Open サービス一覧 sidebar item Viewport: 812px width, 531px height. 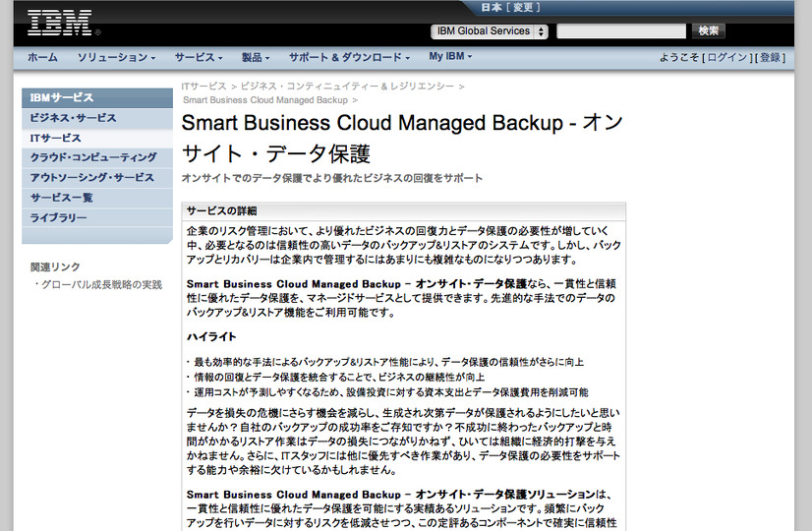pyautogui.click(x=97, y=198)
